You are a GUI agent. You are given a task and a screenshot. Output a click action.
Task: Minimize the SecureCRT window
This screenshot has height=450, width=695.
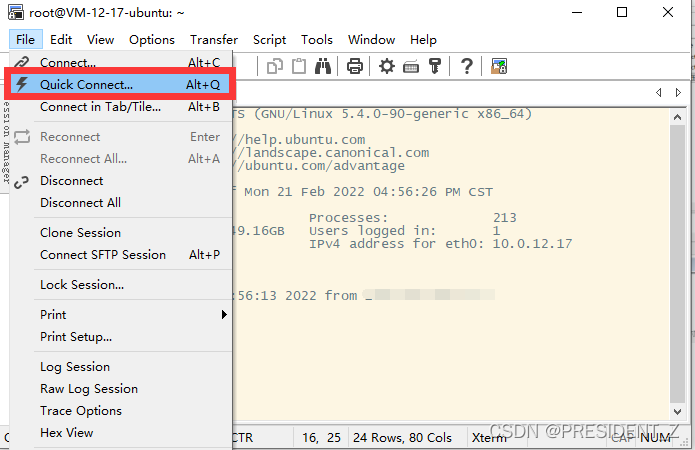click(x=577, y=12)
